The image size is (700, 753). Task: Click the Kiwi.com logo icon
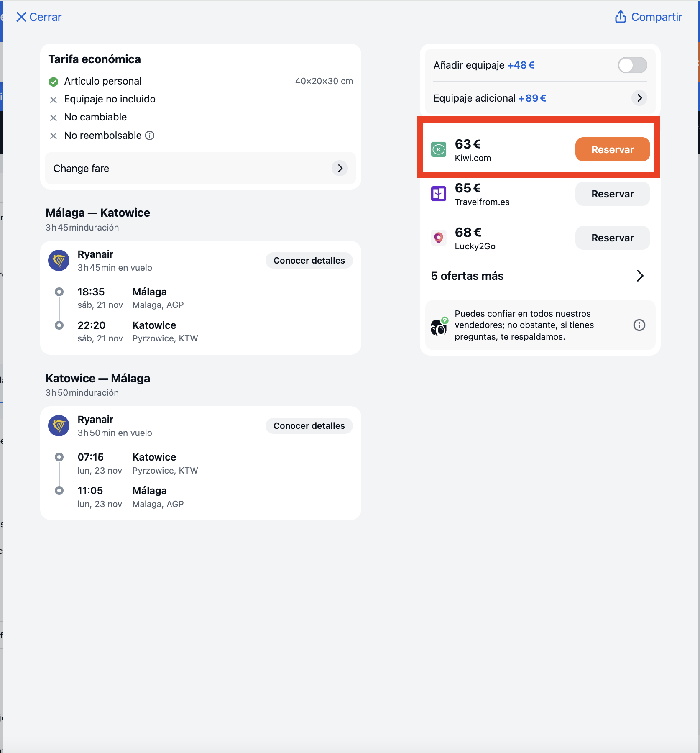(x=439, y=149)
